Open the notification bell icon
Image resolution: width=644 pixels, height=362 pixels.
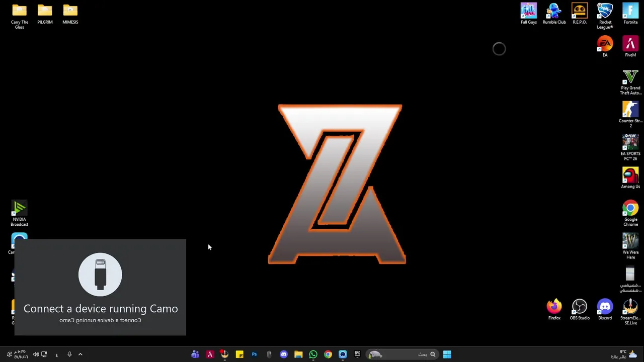(9, 354)
